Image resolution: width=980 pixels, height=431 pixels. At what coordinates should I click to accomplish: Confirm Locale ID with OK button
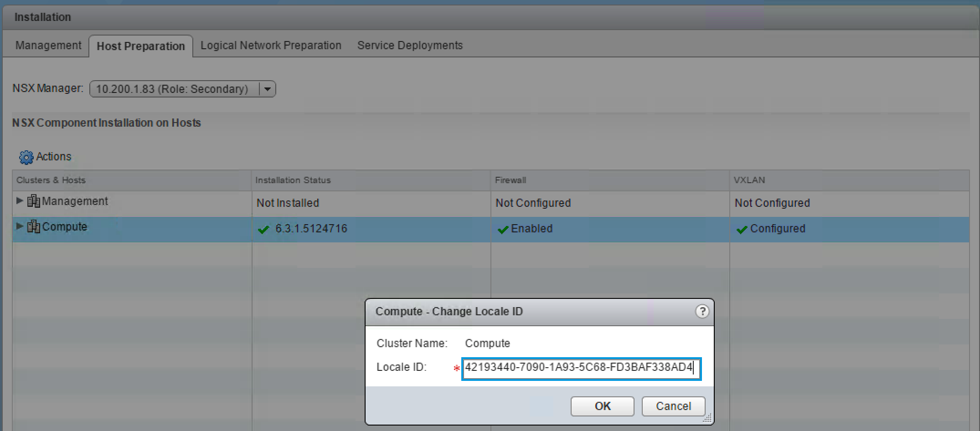click(602, 406)
